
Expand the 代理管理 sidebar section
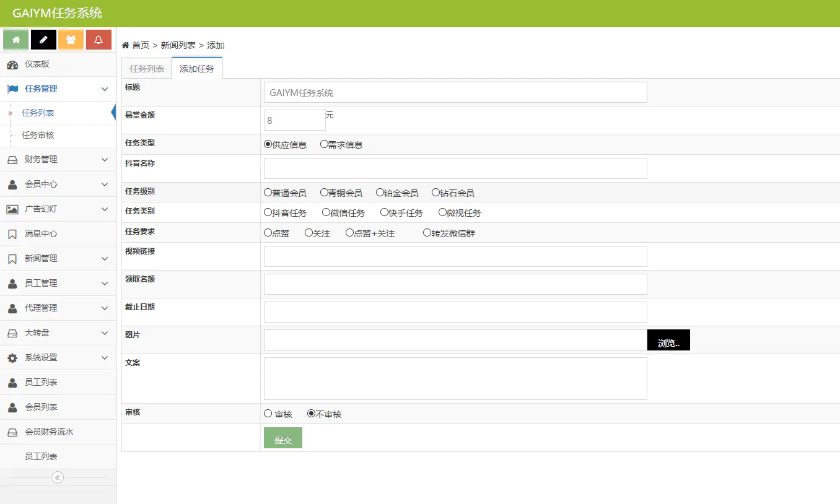105,308
